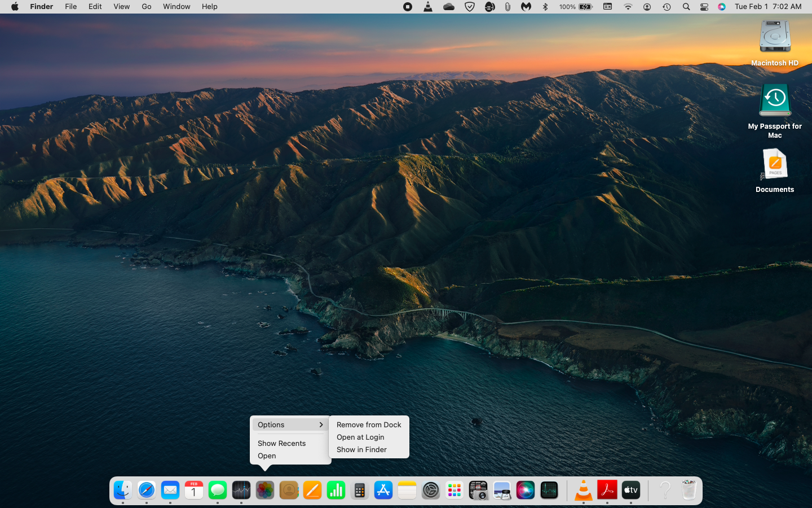Select Remove from Dock
This screenshot has width=812, height=508.
click(x=369, y=424)
